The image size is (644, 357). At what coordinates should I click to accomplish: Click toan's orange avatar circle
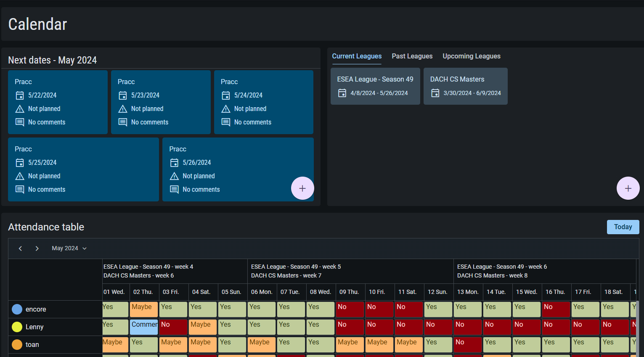pyautogui.click(x=17, y=345)
